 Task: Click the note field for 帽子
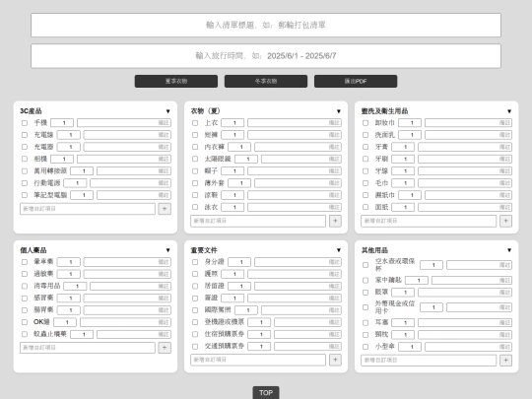click(x=295, y=171)
